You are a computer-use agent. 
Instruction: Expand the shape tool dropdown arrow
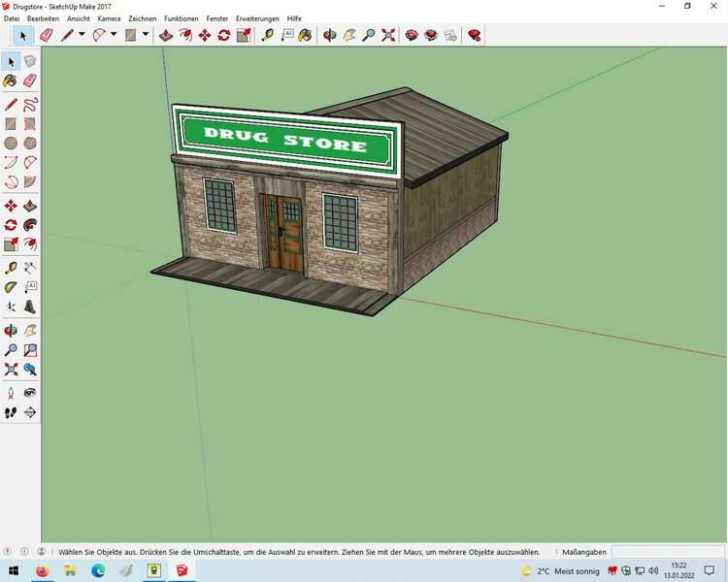(x=146, y=35)
